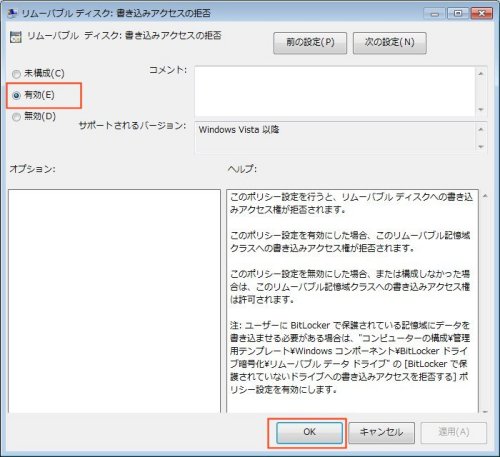Click the ヘルプ: label
Image resolution: width=500 pixels, height=457 pixels.
pyautogui.click(x=242, y=169)
